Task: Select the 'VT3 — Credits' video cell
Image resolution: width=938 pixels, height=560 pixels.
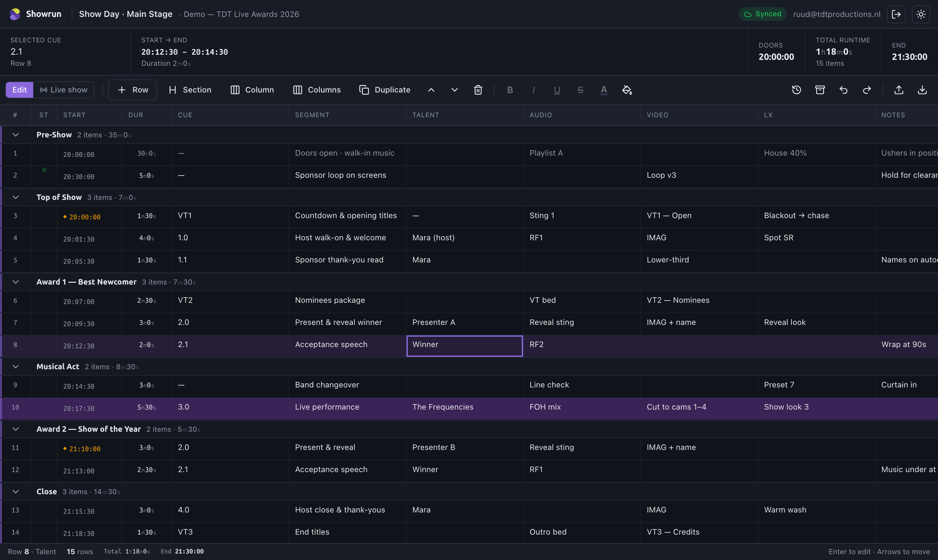Action: click(699, 533)
